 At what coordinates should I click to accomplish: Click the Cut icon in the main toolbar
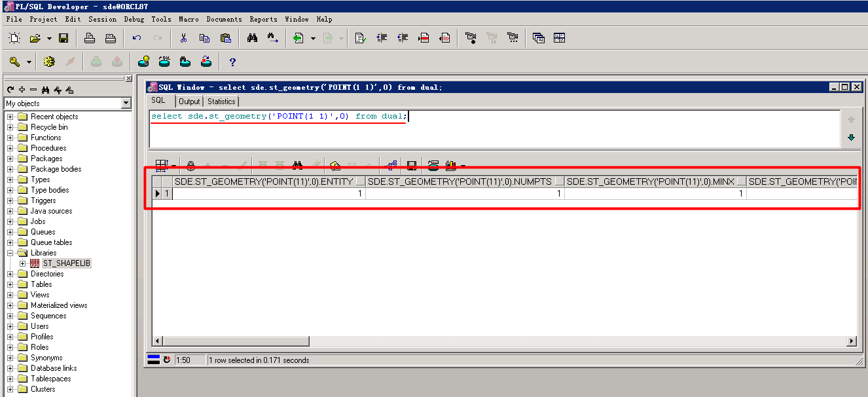click(x=183, y=37)
